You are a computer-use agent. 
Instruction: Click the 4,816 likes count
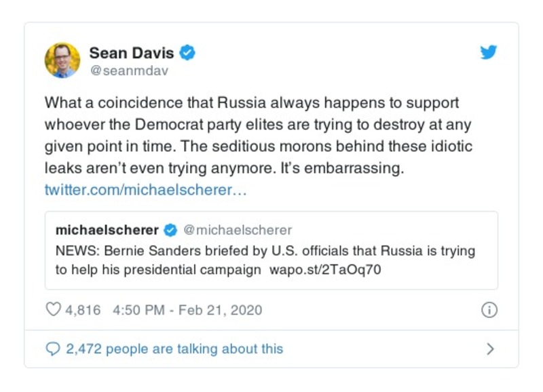[83, 310]
